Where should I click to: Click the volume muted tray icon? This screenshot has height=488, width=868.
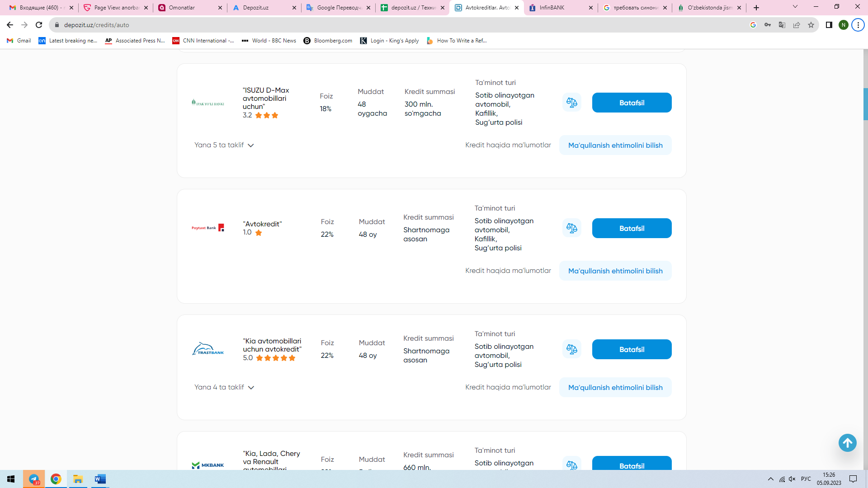(792, 479)
